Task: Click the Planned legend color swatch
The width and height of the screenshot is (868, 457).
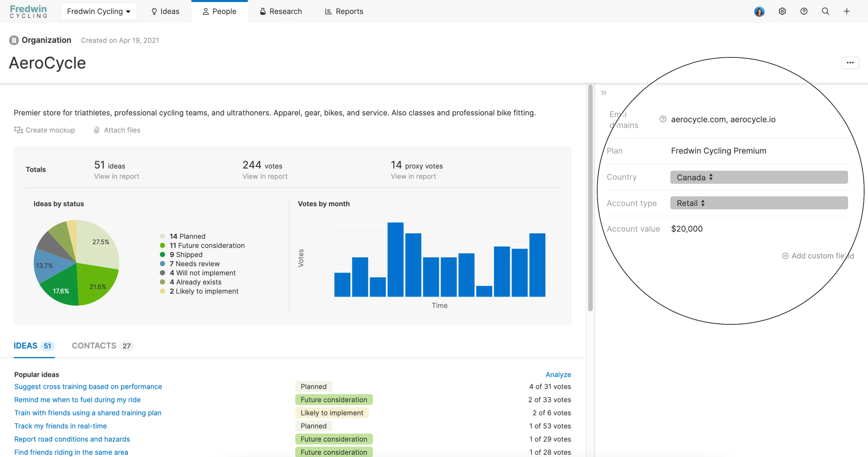Action: coord(162,236)
